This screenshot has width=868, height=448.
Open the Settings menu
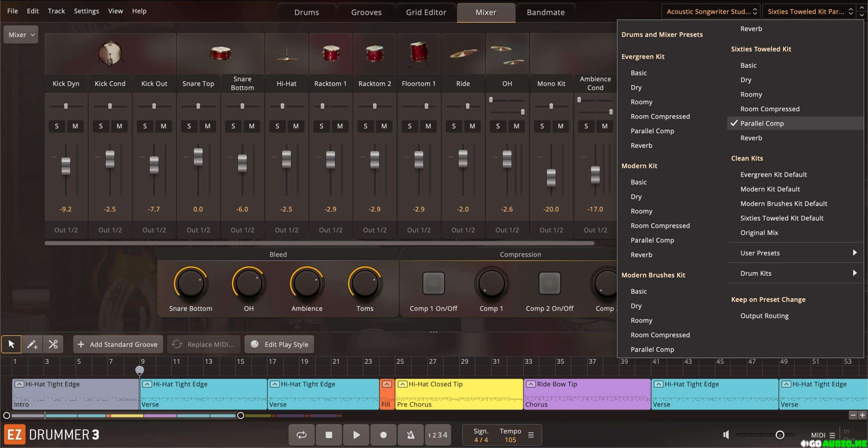tap(86, 11)
